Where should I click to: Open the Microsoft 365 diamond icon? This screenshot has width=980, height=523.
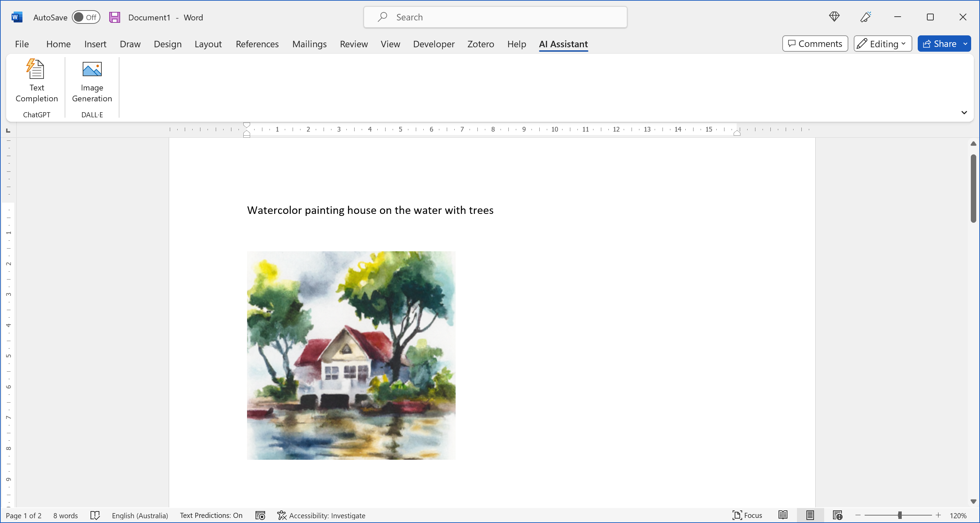(x=834, y=17)
